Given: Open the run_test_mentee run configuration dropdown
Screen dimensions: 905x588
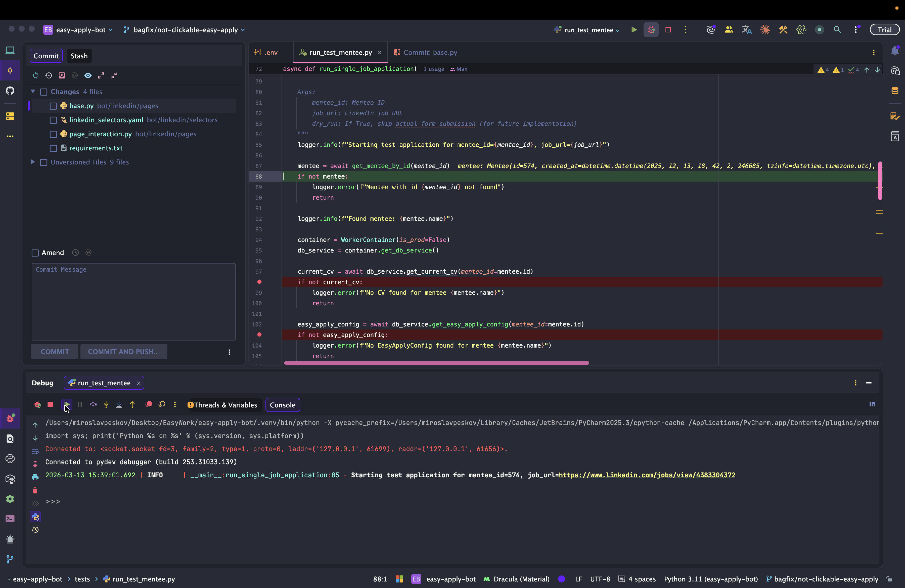Looking at the screenshot, I should pos(588,30).
